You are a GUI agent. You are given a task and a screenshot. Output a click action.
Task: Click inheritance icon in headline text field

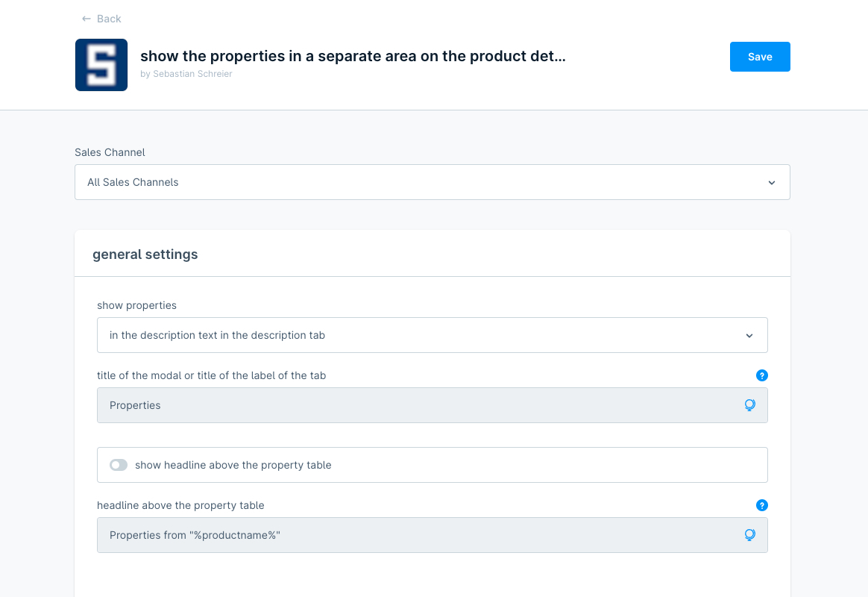[x=750, y=535]
